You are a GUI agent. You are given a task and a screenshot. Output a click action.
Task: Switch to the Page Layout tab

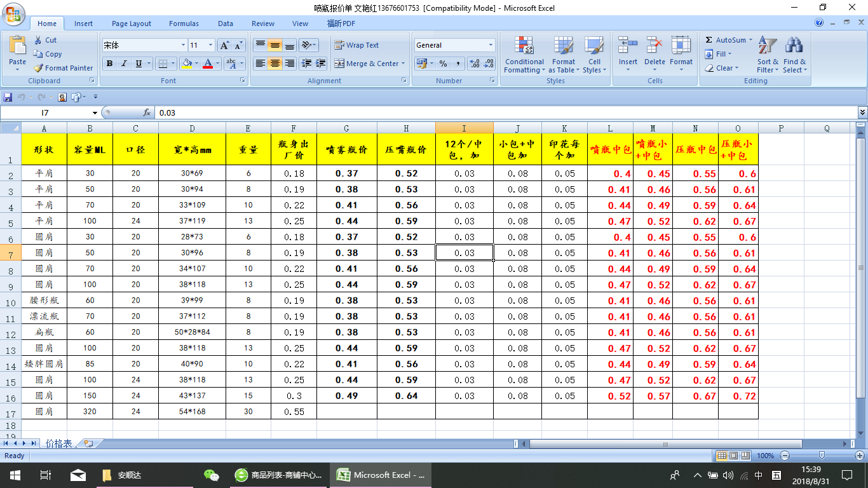point(132,24)
